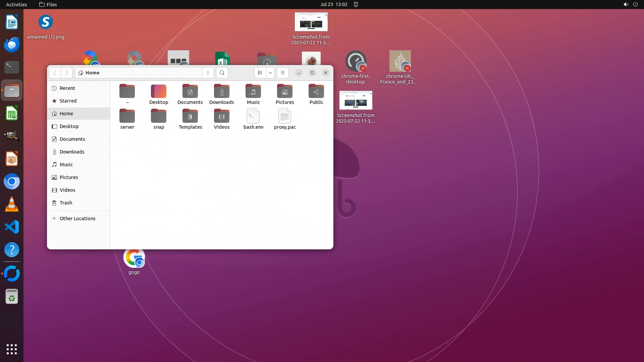Image resolution: width=644 pixels, height=362 pixels.
Task: Open the server folder
Action: point(127,116)
